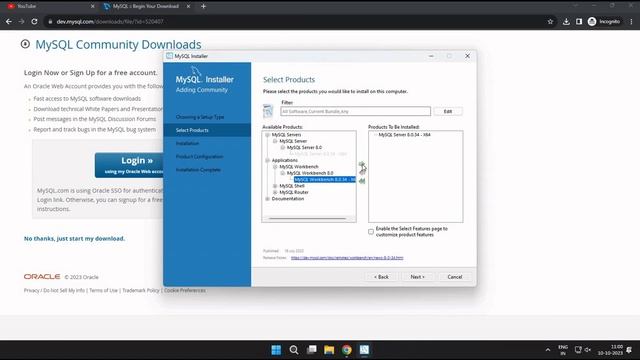Click the remove-product arrow between lists
This screenshot has height=360, width=640.
click(x=362, y=172)
